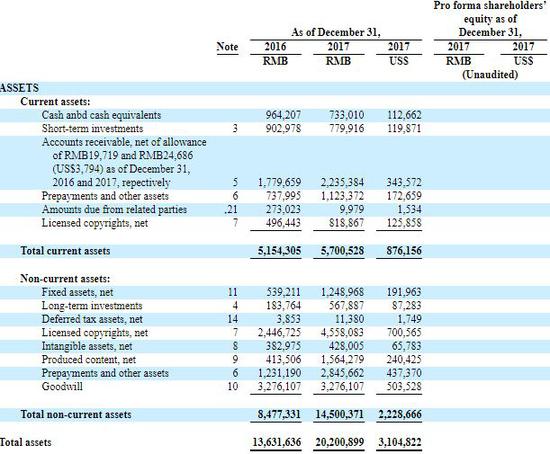Select the 'Produced content, net' label
Image resolution: width=550 pixels, height=454 pixels.
tap(89, 360)
